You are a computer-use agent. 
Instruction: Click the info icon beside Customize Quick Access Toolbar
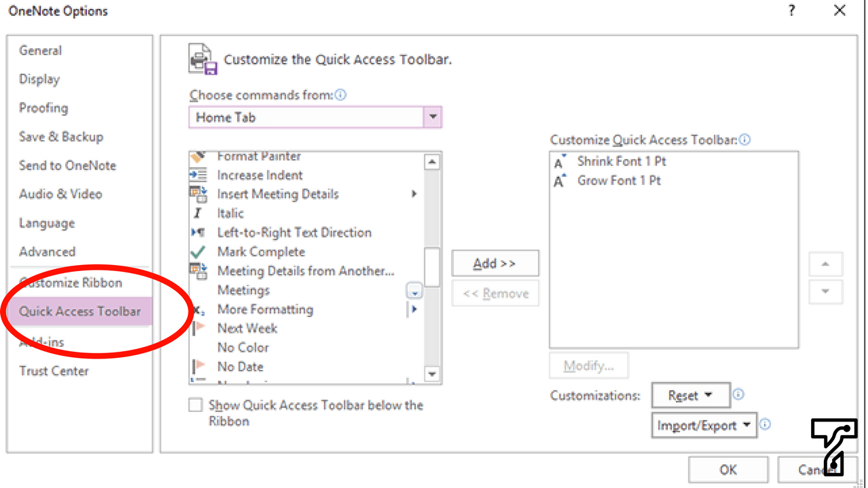(745, 140)
